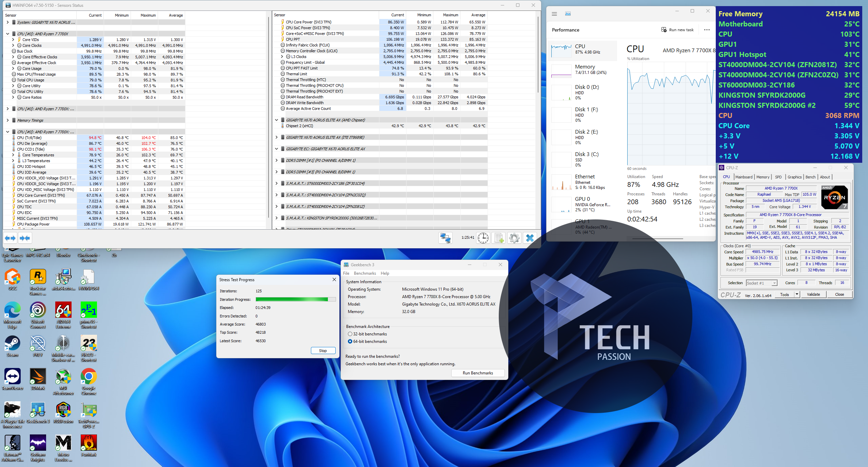Reset sensor min/max with clock icon
Viewport: 868px width, 467px height.
click(483, 238)
